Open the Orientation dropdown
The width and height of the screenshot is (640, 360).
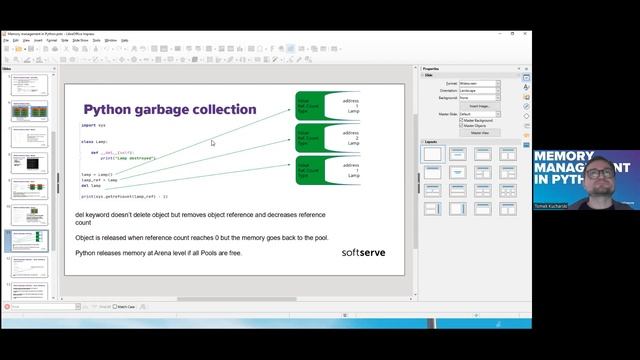(x=480, y=91)
